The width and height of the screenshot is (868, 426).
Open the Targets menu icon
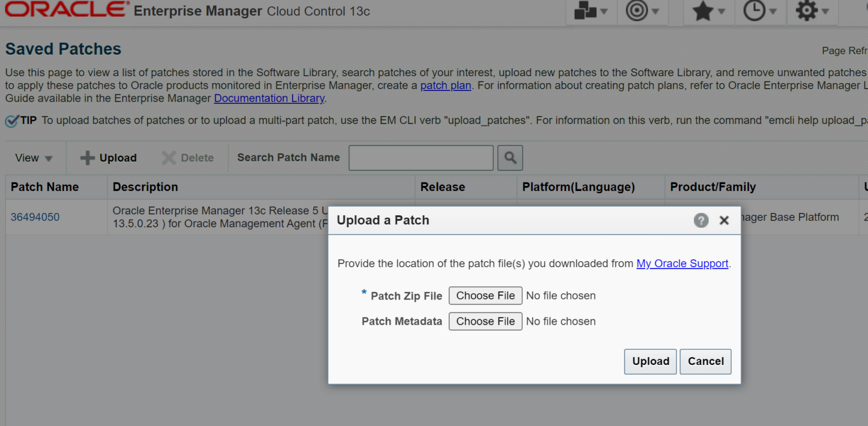(x=643, y=11)
